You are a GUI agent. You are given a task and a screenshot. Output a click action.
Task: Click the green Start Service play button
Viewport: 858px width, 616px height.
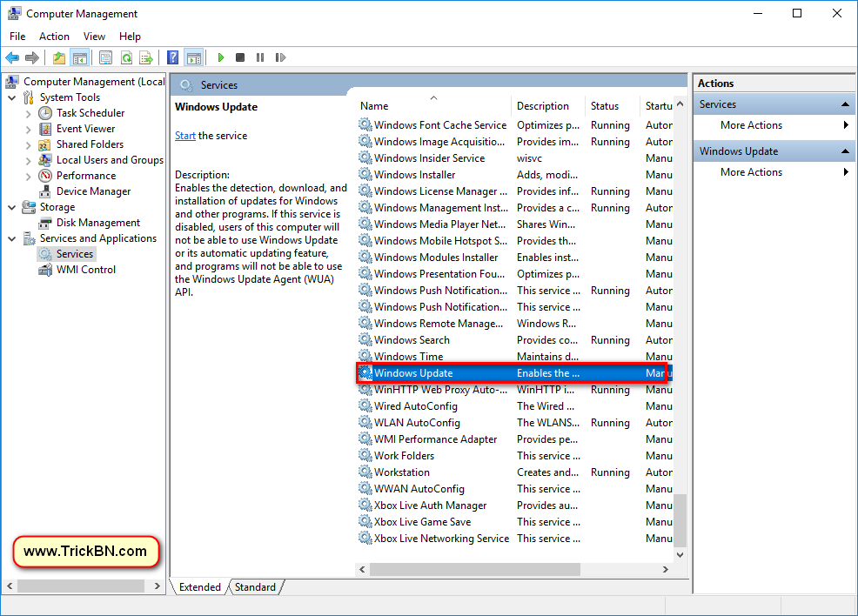tap(220, 57)
